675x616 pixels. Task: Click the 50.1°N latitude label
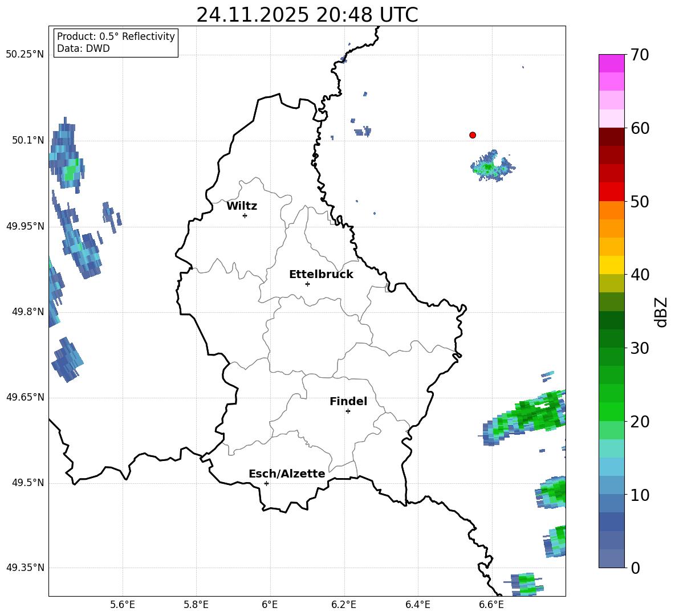pyautogui.click(x=27, y=141)
